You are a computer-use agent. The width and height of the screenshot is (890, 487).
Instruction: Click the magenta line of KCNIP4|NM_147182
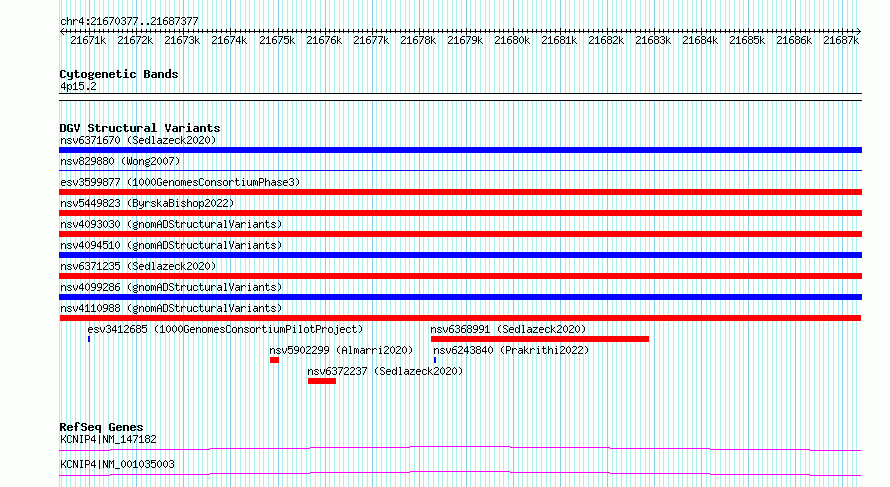[460, 448]
